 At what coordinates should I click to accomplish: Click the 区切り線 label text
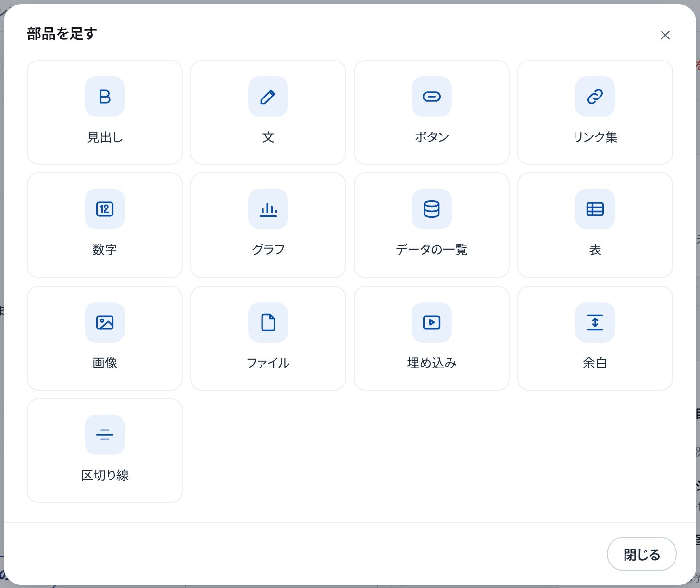[x=105, y=476]
